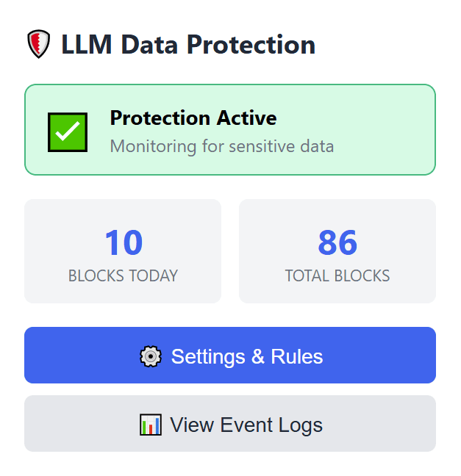Click the Protection Active heading

[193, 118]
